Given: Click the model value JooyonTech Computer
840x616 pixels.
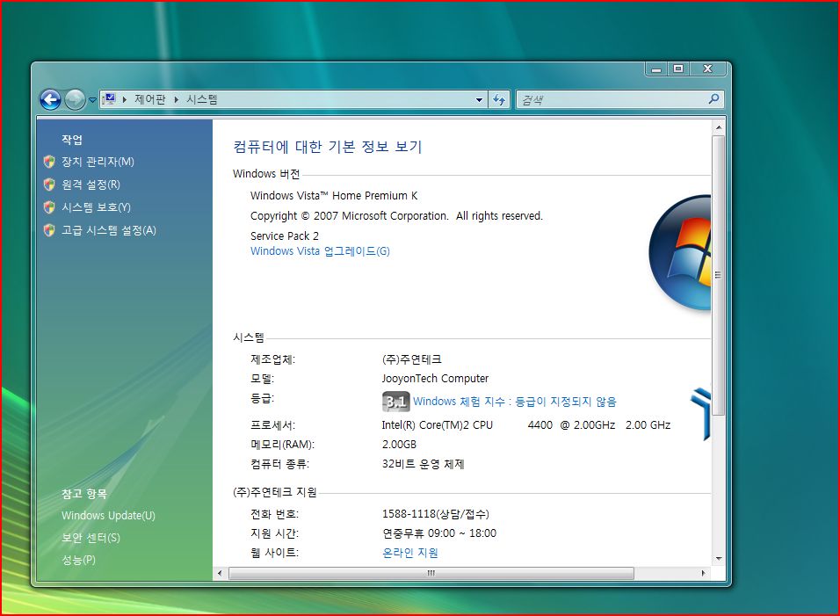Looking at the screenshot, I should pos(435,379).
